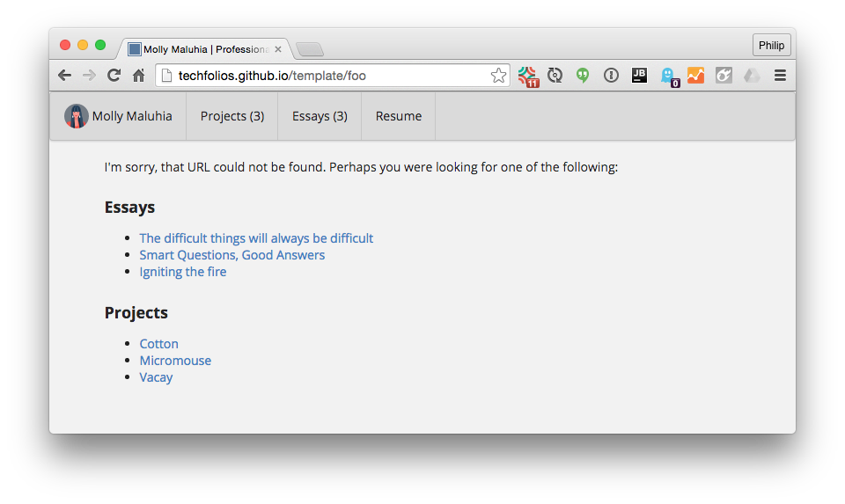Click the 1Password extension icon
Viewport: 845px width, 504px height.
click(611, 76)
